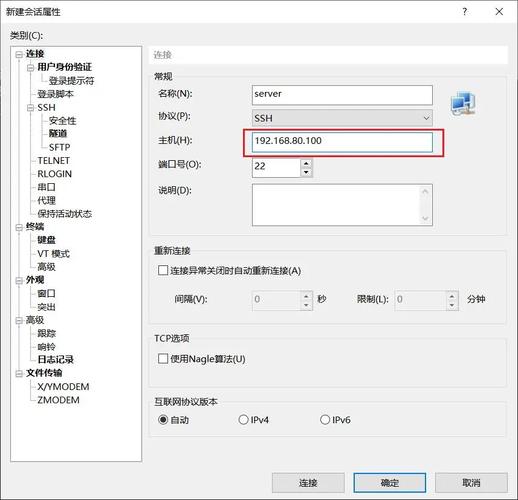
Task: Collapse the SSH tree node
Action: coord(31,108)
